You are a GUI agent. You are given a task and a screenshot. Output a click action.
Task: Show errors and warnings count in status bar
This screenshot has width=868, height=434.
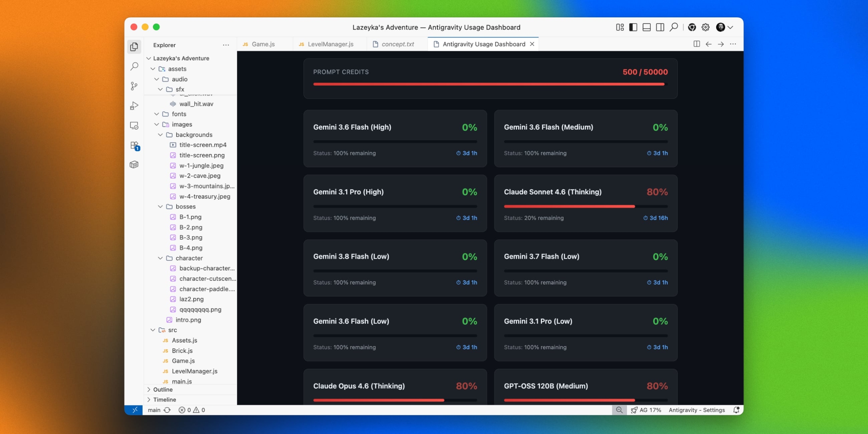(x=192, y=410)
